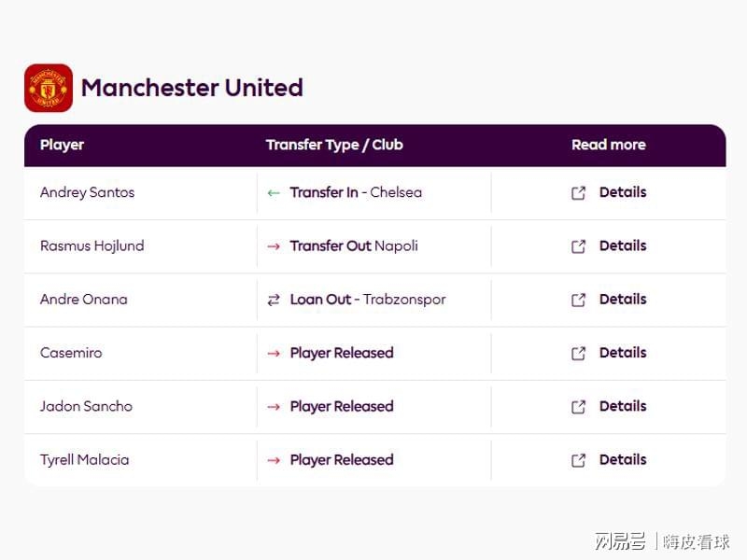Open external link icon for Andrey Santos

pos(578,193)
